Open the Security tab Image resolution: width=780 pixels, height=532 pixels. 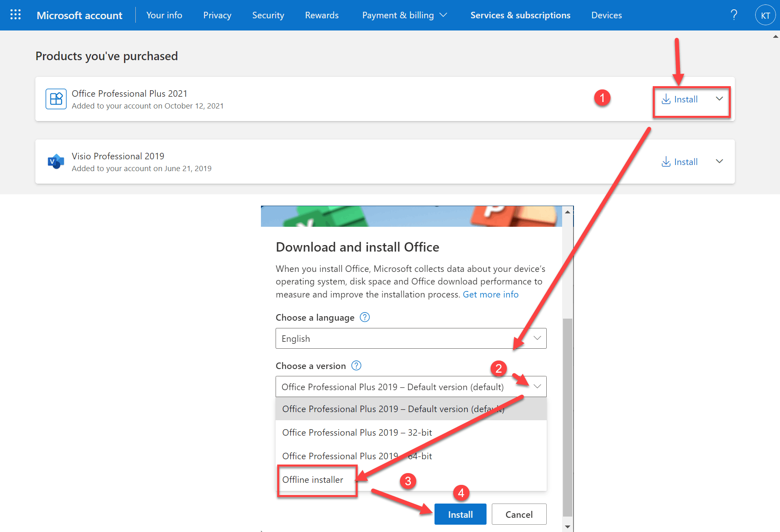click(268, 15)
